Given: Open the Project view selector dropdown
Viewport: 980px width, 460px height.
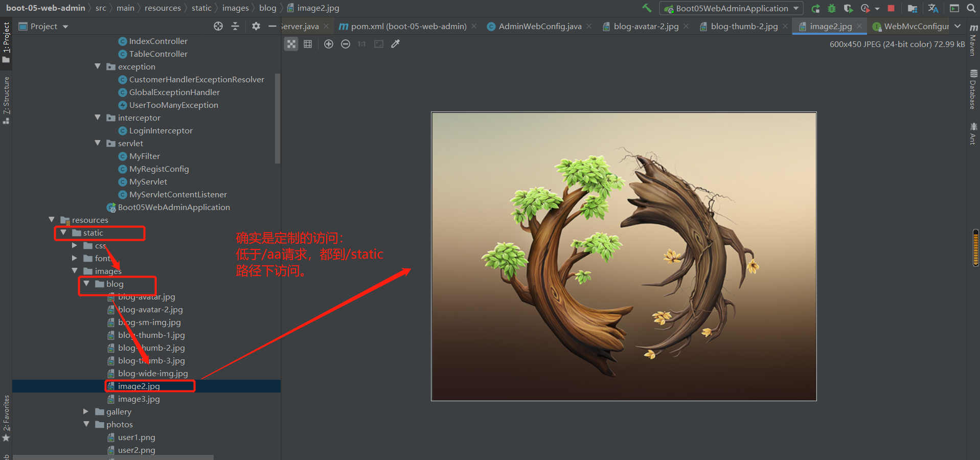Looking at the screenshot, I should pos(43,26).
